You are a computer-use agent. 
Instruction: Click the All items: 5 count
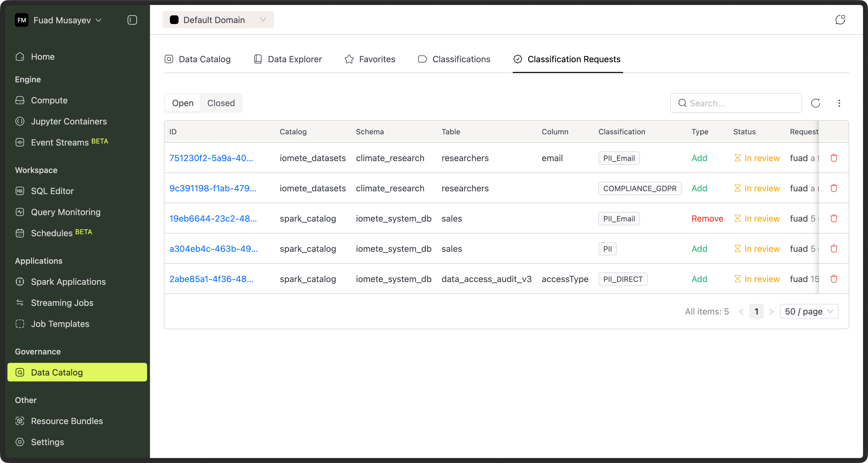point(707,312)
